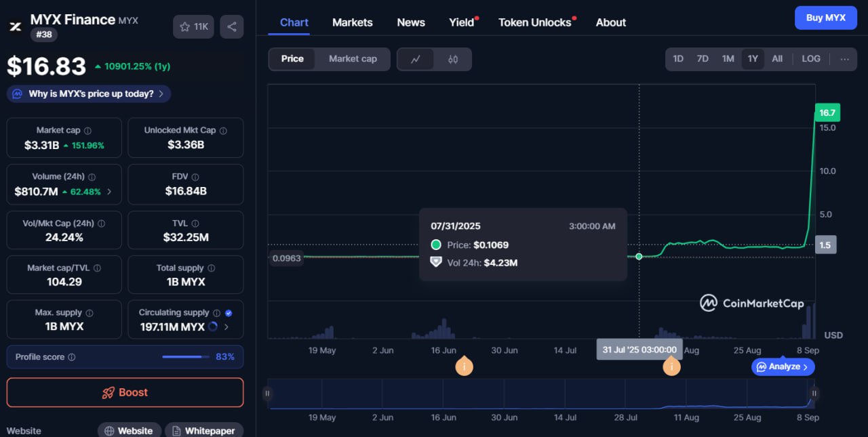Viewport: 868px width, 437px height.
Task: Expand the Volume (24h) details chevron
Action: [109, 192]
